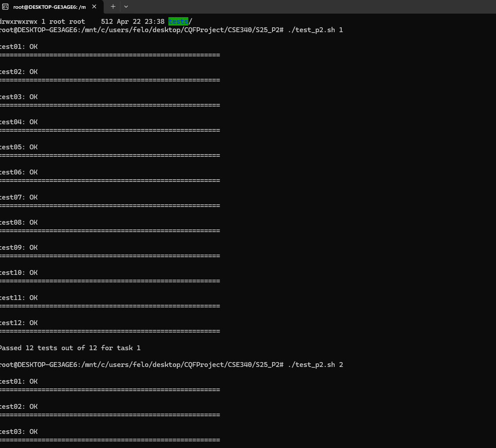This screenshot has height=448, width=496.
Task: Expand the new tab profile dropdown chevron
Action: (x=126, y=7)
